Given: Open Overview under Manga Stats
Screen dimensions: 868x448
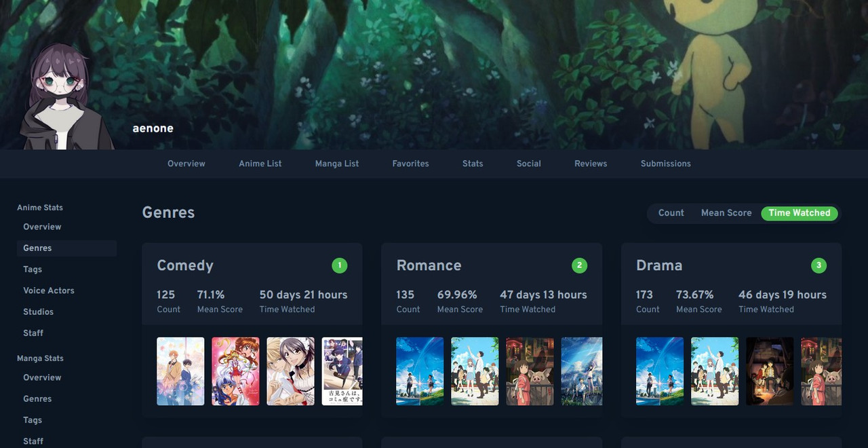Looking at the screenshot, I should point(66,377).
